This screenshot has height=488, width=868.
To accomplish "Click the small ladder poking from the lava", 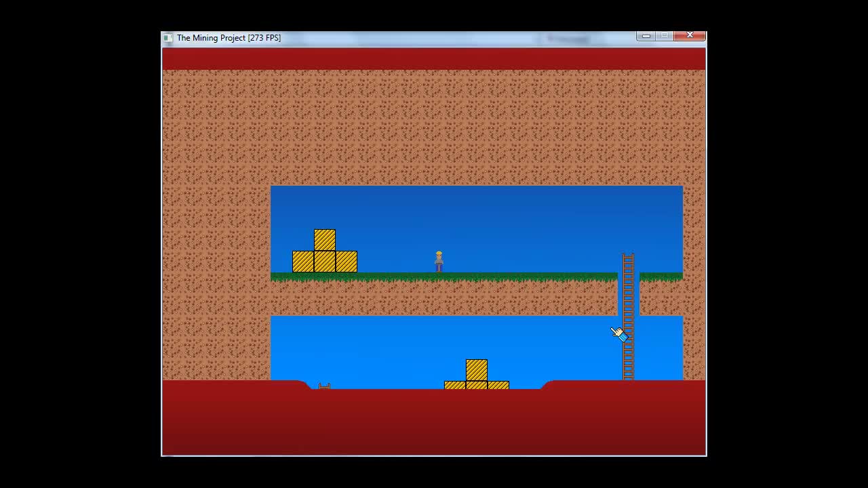I will pyautogui.click(x=324, y=386).
